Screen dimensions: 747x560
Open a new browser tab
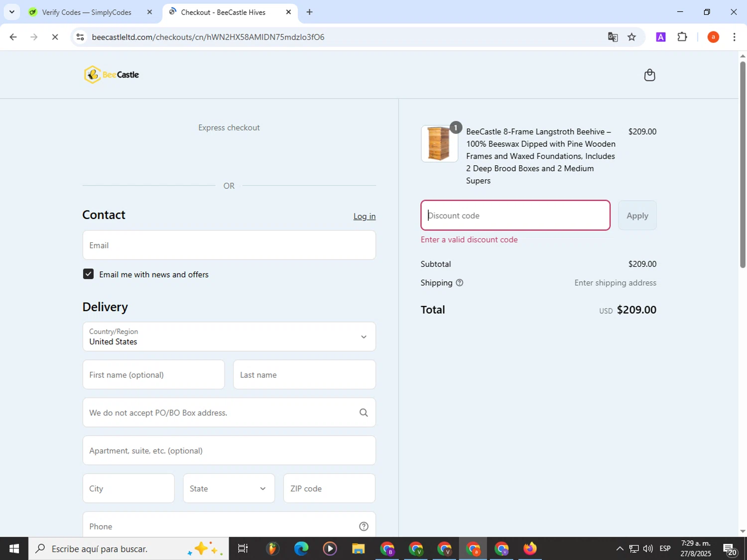point(310,12)
